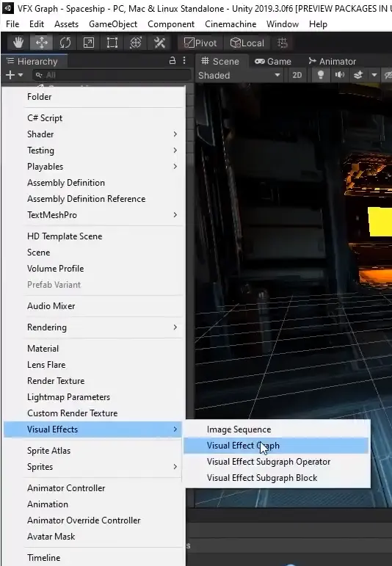
Task: Switch to the Game tab
Action: pos(273,62)
